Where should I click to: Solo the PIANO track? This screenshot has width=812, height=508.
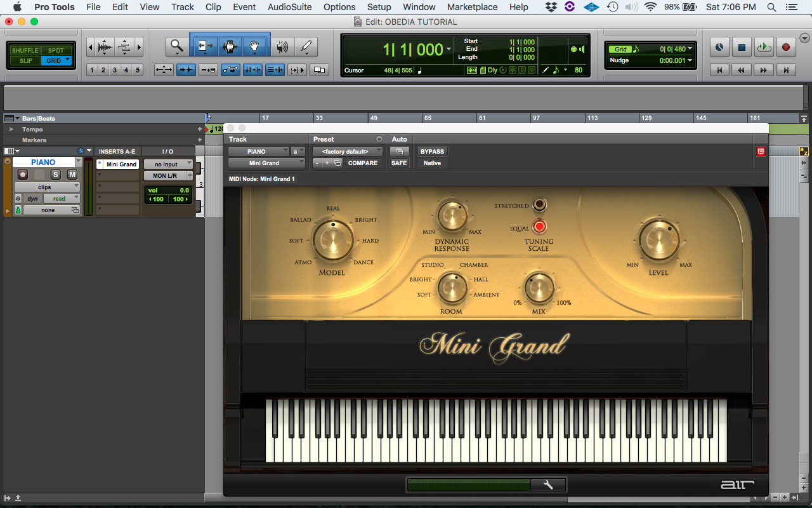tap(56, 175)
